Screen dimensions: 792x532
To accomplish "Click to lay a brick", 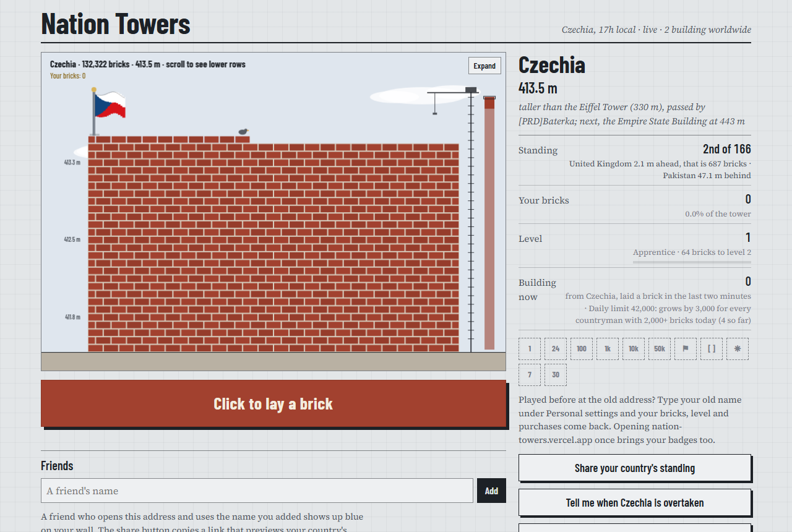I will [273, 403].
